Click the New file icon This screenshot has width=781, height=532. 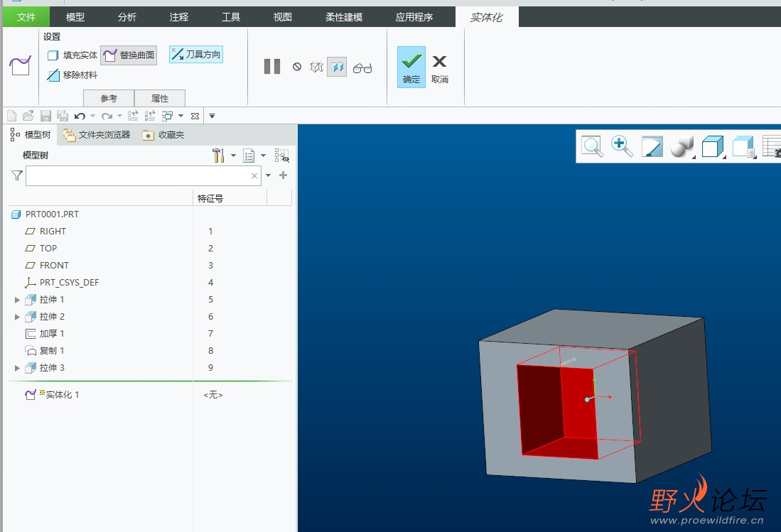click(12, 116)
